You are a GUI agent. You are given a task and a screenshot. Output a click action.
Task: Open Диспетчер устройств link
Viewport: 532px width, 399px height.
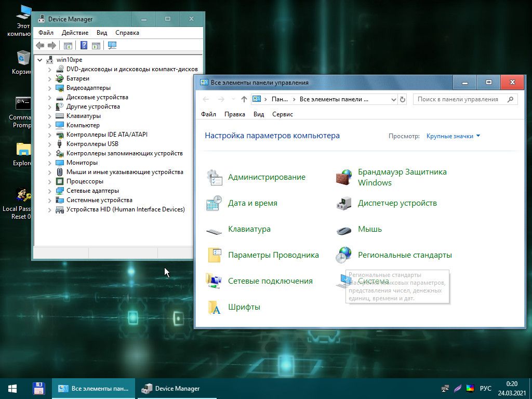pyautogui.click(x=397, y=203)
